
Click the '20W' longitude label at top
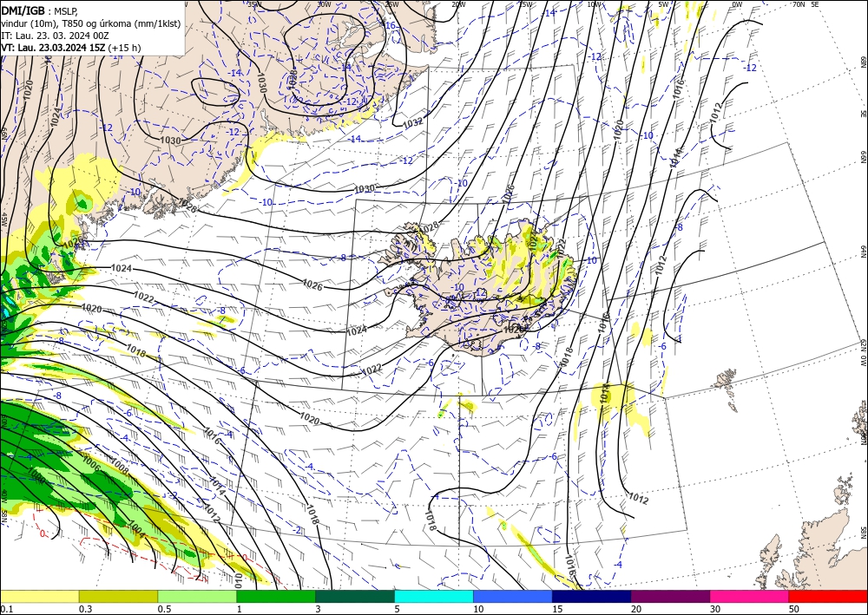(458, 4)
